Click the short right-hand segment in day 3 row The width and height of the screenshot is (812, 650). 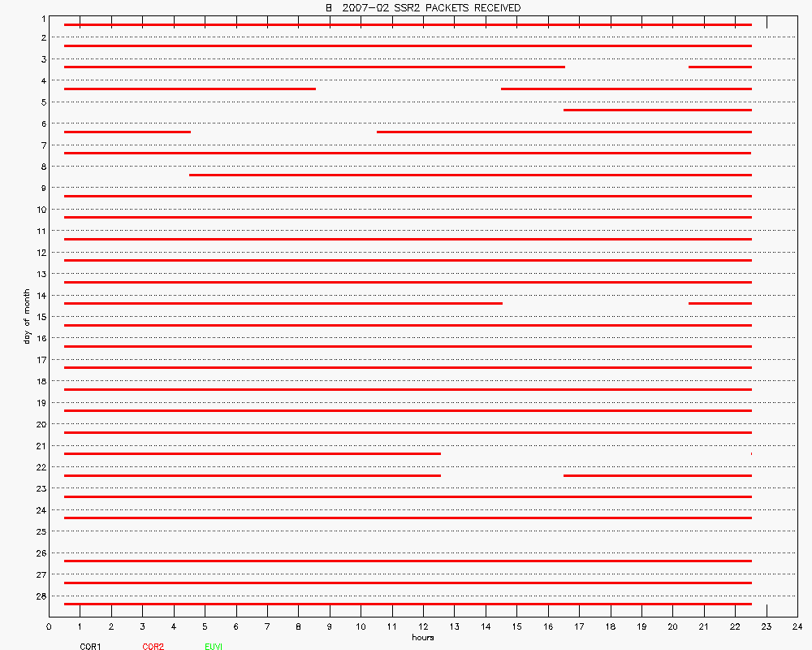tap(719, 67)
